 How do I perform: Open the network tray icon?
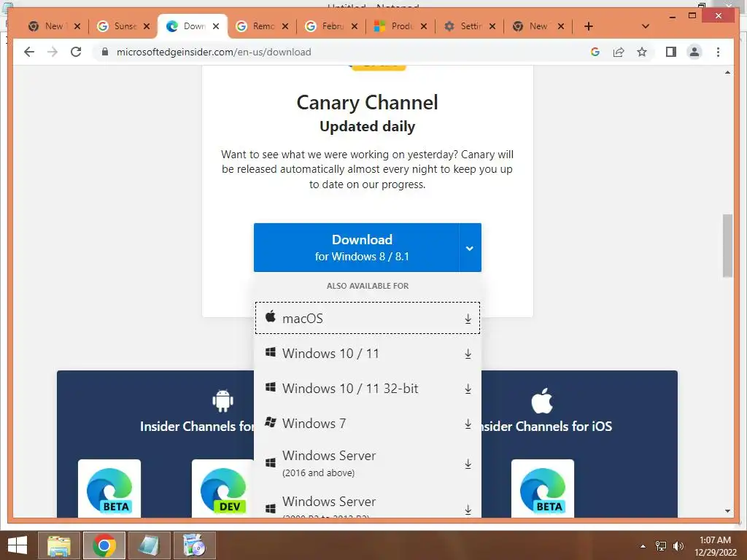tap(661, 546)
